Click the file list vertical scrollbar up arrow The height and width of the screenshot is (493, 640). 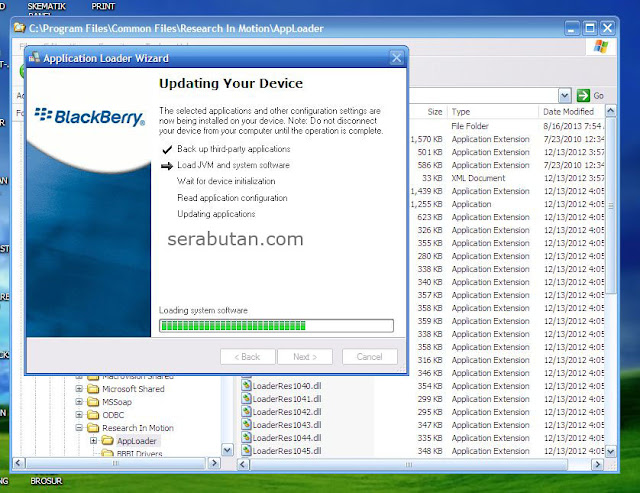pos(611,111)
